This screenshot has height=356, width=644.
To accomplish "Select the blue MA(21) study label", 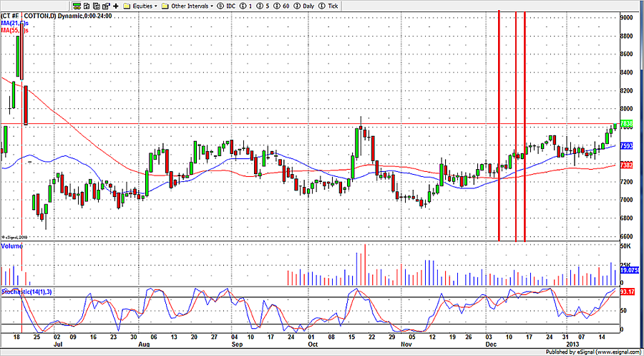I will click(14, 23).
